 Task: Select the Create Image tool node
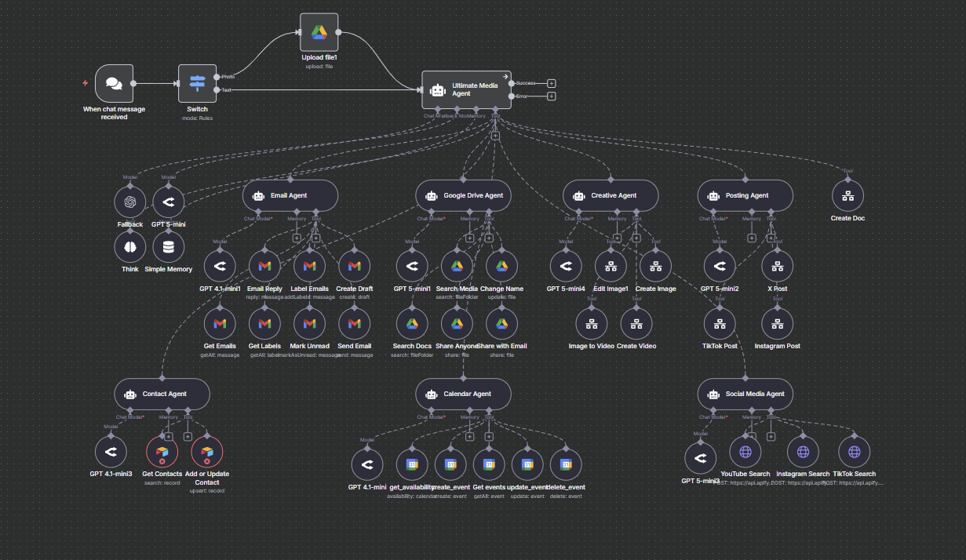[x=655, y=266]
